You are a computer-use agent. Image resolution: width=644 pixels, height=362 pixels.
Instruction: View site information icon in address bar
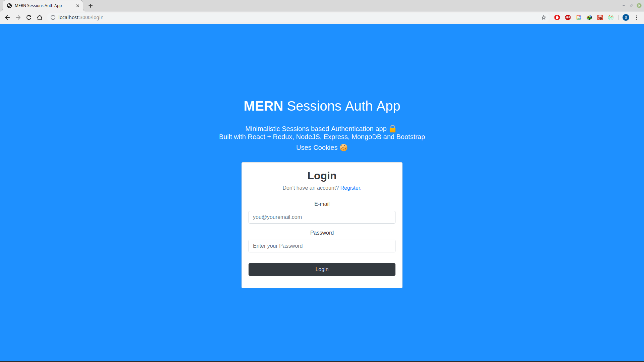[x=53, y=17]
